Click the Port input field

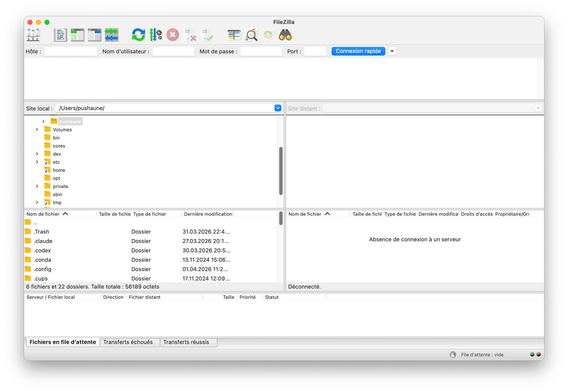pyautogui.click(x=315, y=51)
